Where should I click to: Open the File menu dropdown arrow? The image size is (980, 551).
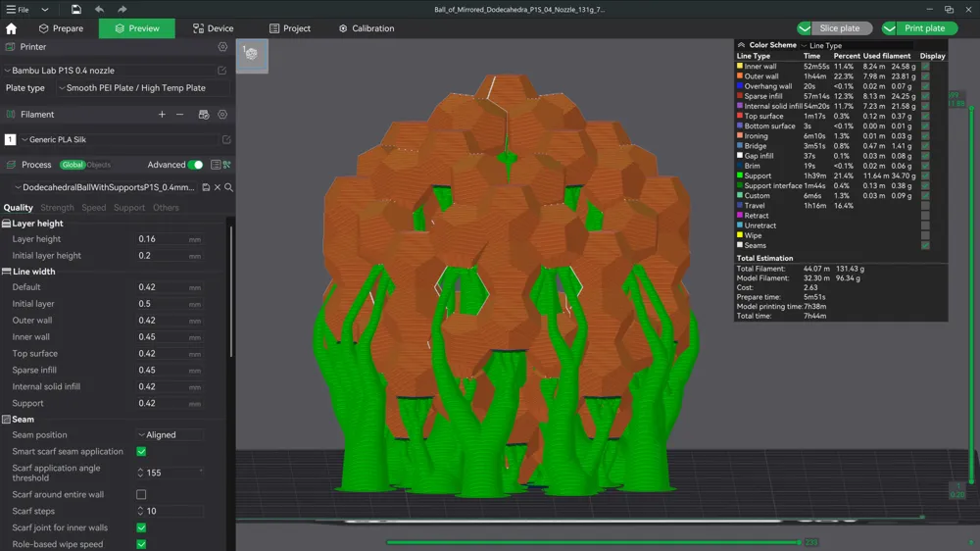pos(44,10)
